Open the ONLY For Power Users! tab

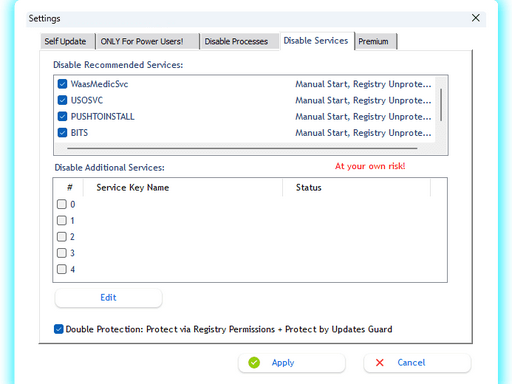pyautogui.click(x=148, y=41)
